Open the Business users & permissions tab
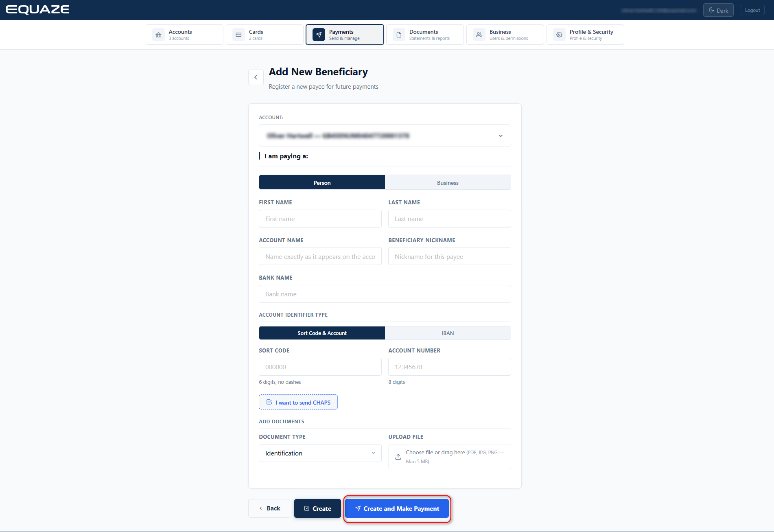 tap(505, 35)
